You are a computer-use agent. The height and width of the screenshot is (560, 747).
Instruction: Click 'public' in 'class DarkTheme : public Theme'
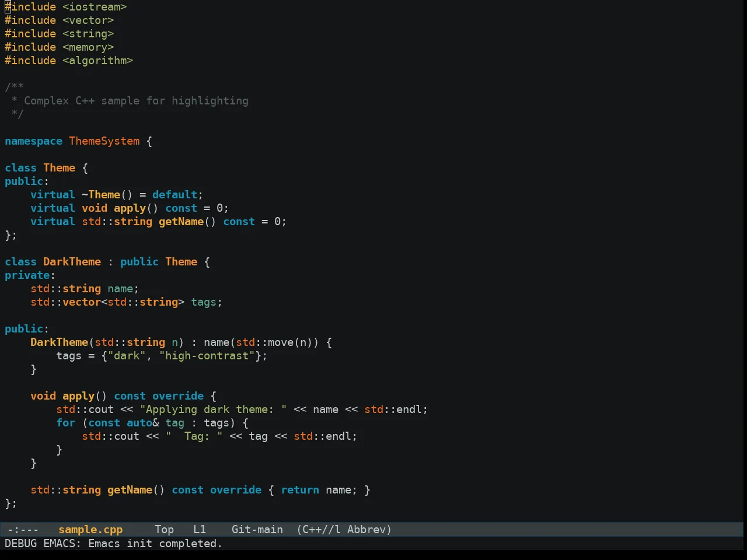coord(139,262)
